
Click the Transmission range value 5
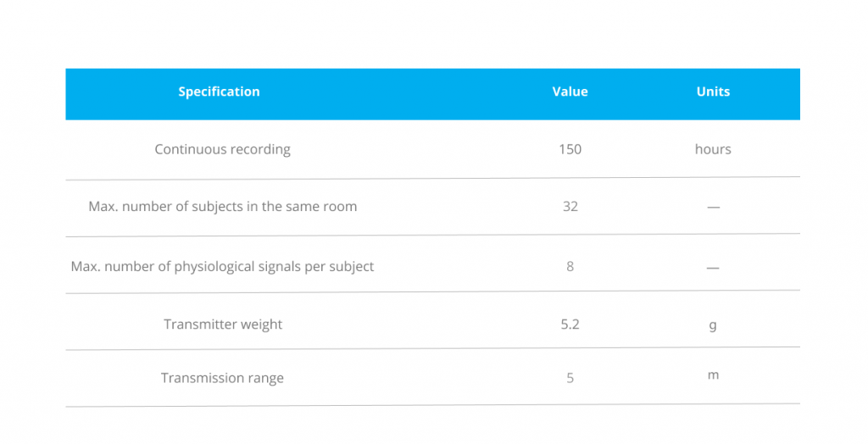click(x=570, y=378)
